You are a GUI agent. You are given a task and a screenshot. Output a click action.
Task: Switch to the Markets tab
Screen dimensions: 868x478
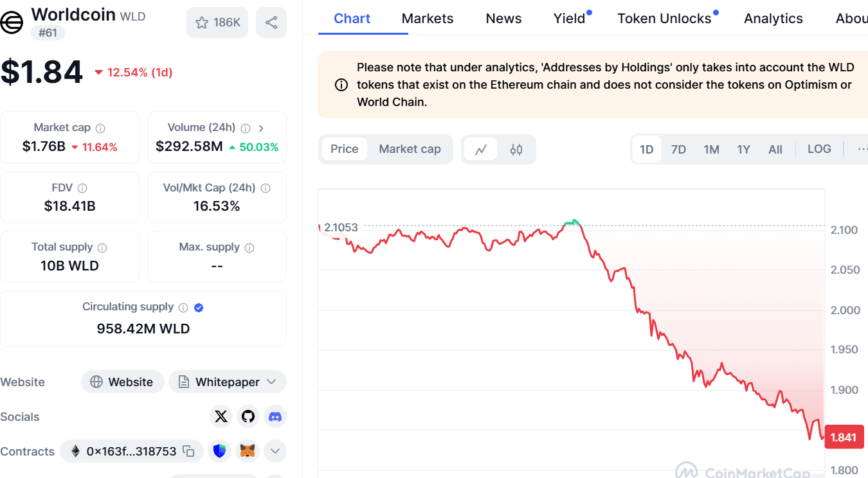[x=427, y=18]
